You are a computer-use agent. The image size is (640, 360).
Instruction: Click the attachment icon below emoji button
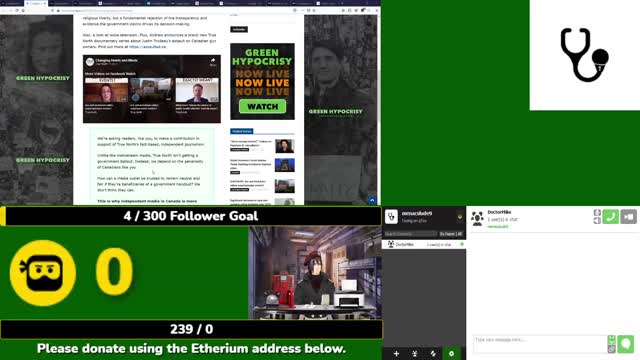pos(611,349)
